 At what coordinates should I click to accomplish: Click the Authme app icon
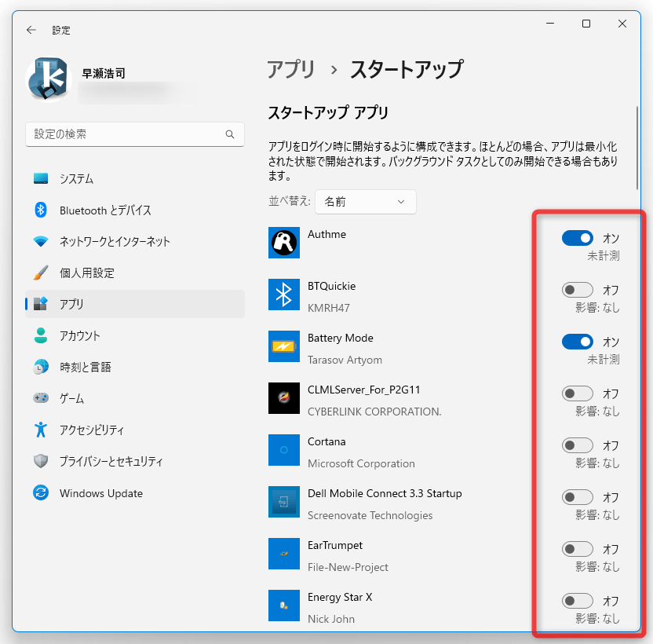coord(284,243)
